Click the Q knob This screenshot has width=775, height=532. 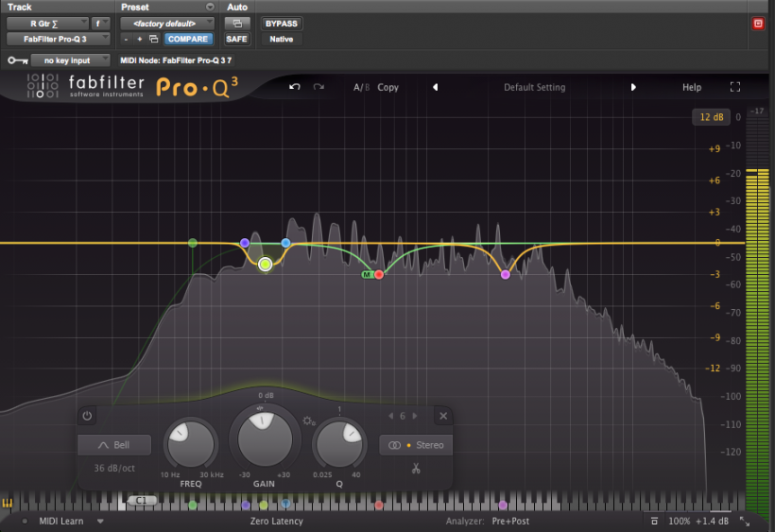coord(339,444)
